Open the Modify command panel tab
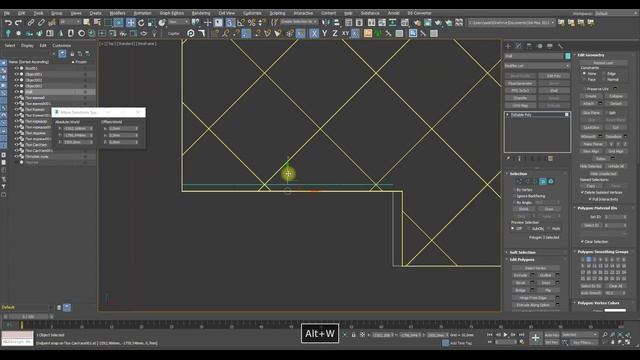 coord(518,46)
